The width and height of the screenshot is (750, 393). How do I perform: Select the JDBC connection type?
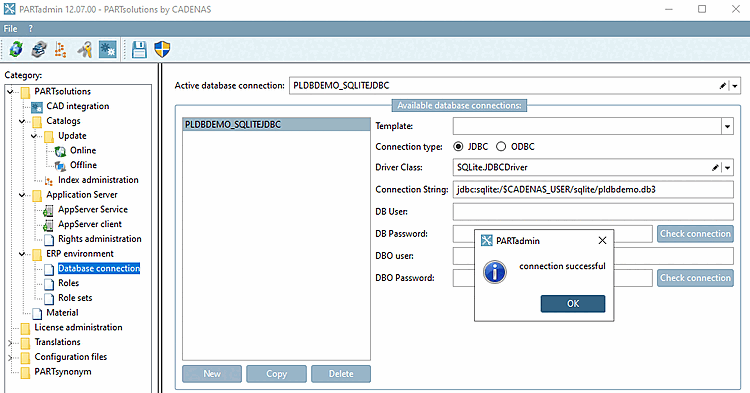pos(458,147)
